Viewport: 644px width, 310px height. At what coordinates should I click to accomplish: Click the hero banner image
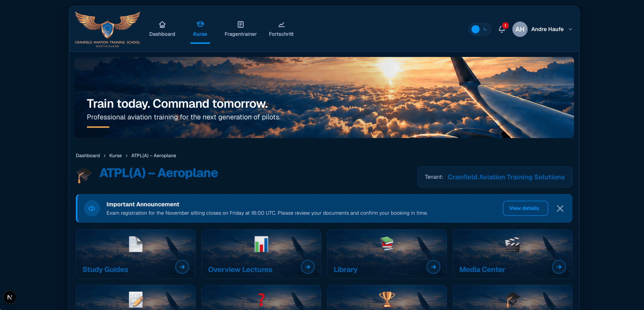(324, 97)
